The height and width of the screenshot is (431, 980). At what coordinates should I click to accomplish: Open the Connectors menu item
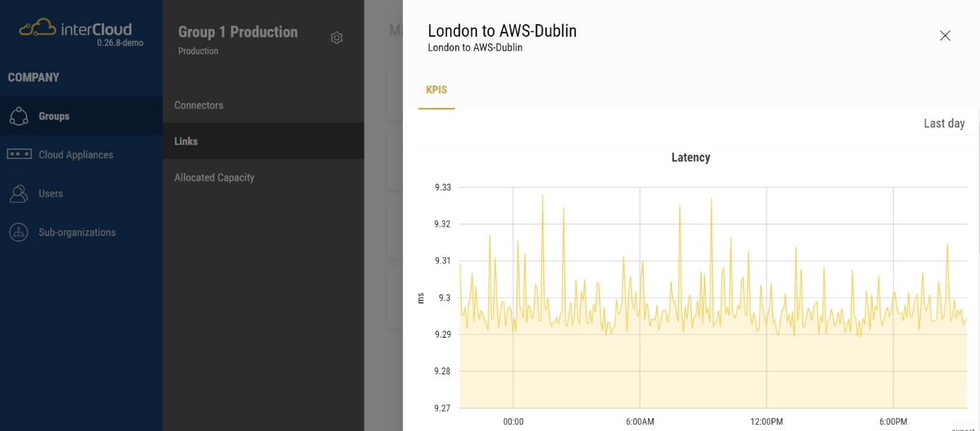(199, 105)
